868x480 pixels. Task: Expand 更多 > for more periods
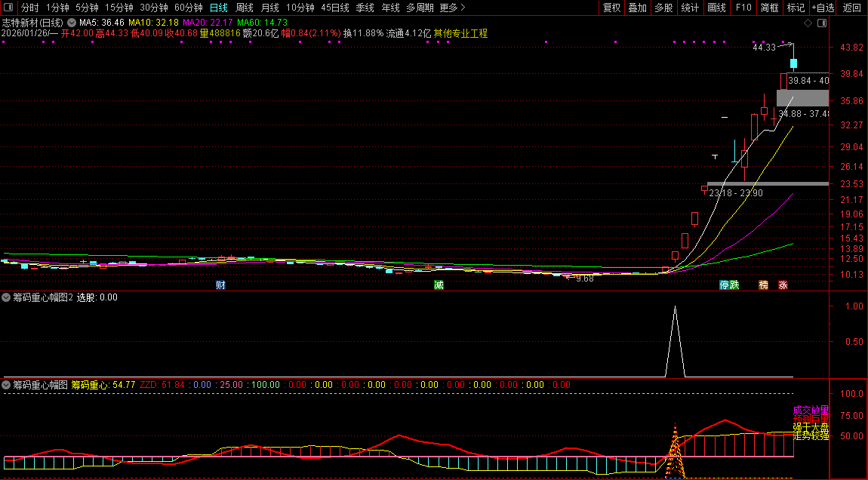(x=452, y=8)
